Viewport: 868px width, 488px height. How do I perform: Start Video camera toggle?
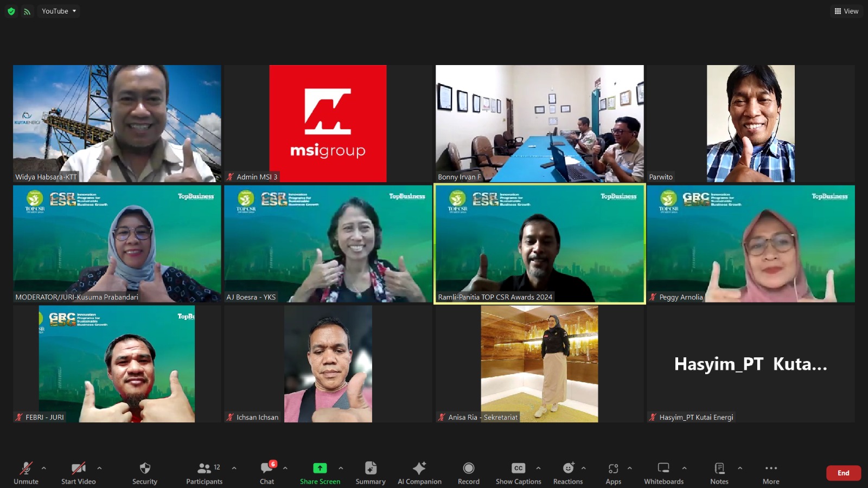(x=79, y=473)
